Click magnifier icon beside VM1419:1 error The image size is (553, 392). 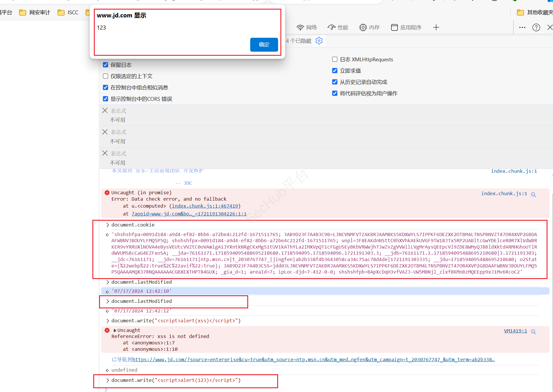533,332
